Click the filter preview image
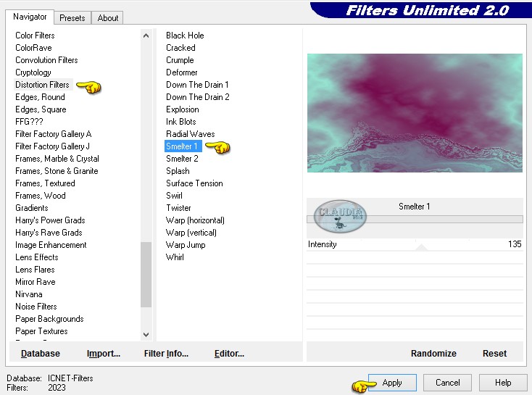The height and width of the screenshot is (395, 532). [415, 113]
